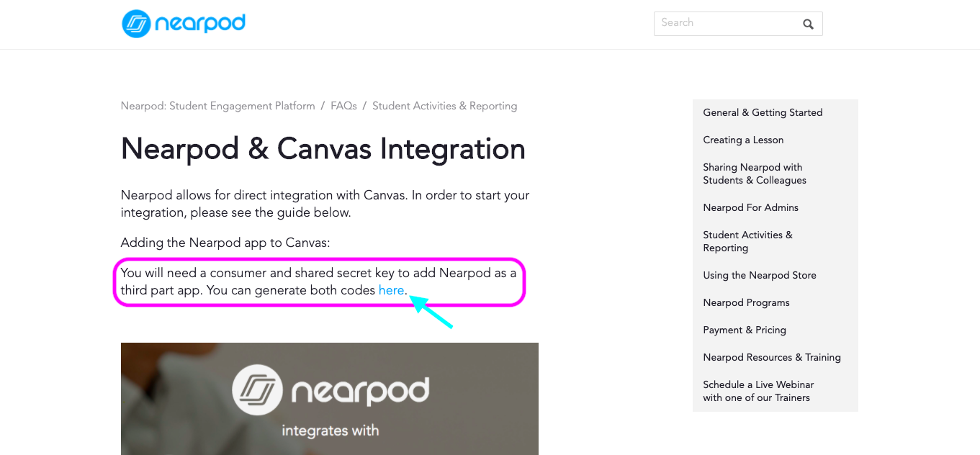Click the Nearpod logo icon

coord(134,24)
